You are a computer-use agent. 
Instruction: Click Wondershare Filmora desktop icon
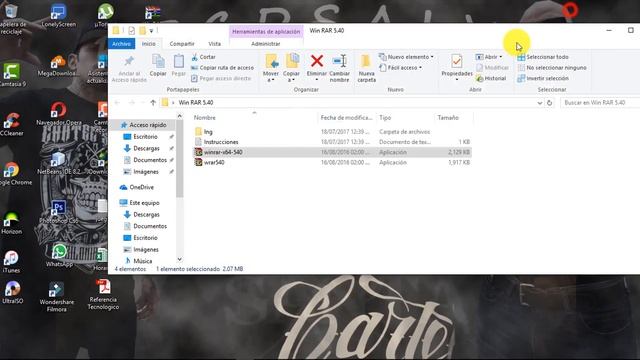click(57, 297)
